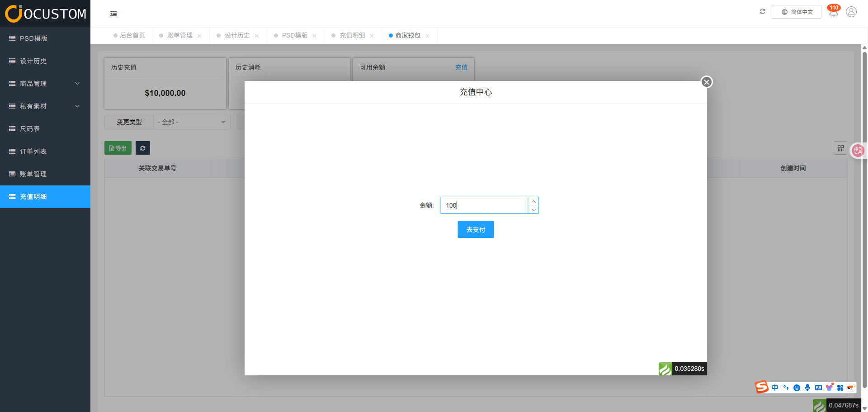Click the green 导出 export button
The image size is (868, 412).
pos(118,148)
